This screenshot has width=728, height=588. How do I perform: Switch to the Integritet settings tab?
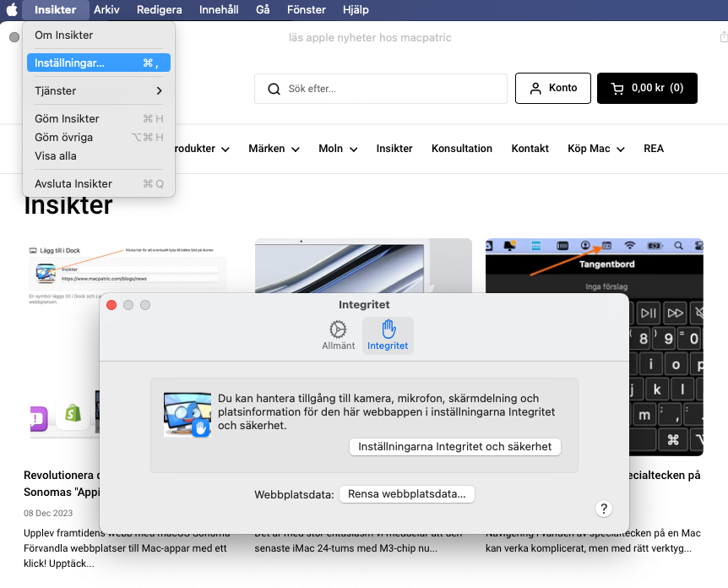point(388,335)
